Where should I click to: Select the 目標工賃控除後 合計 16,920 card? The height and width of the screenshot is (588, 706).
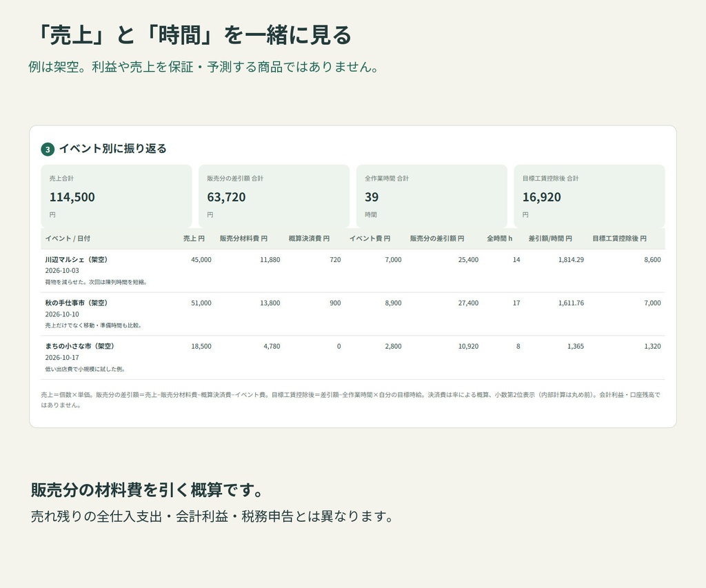tap(589, 196)
